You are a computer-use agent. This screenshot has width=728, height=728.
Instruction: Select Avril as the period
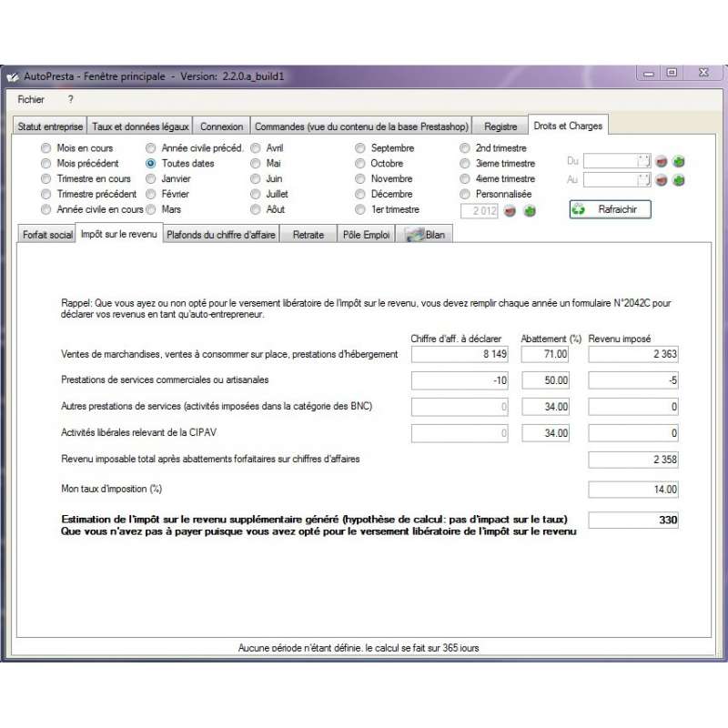click(256, 148)
